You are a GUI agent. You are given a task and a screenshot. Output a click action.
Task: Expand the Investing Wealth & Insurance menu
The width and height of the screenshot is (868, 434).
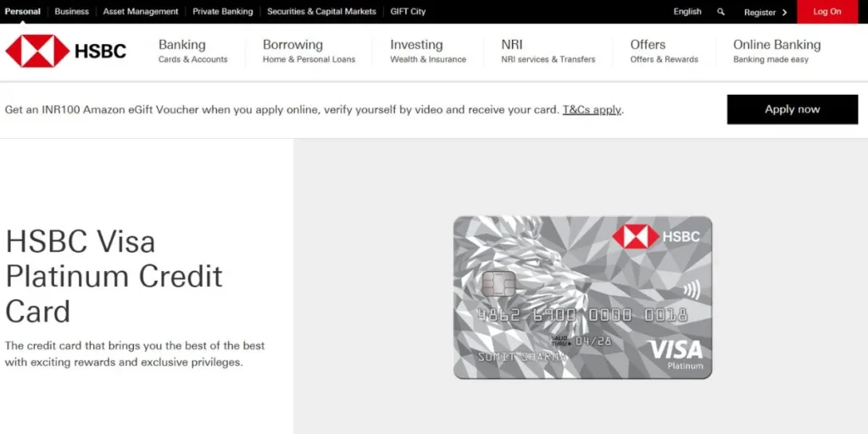click(x=428, y=51)
